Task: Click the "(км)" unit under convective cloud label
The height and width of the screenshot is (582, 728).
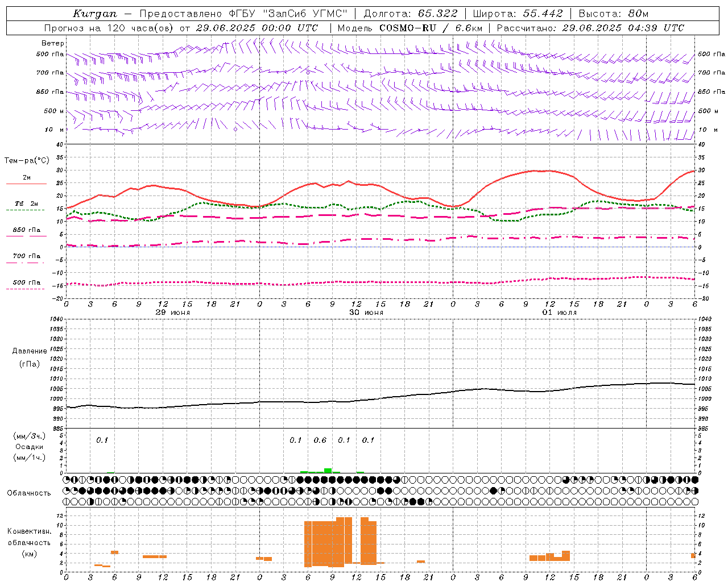Action: point(30,554)
